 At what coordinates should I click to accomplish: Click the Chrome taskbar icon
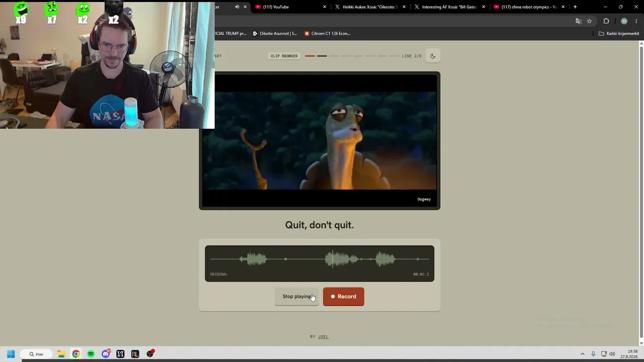75,354
